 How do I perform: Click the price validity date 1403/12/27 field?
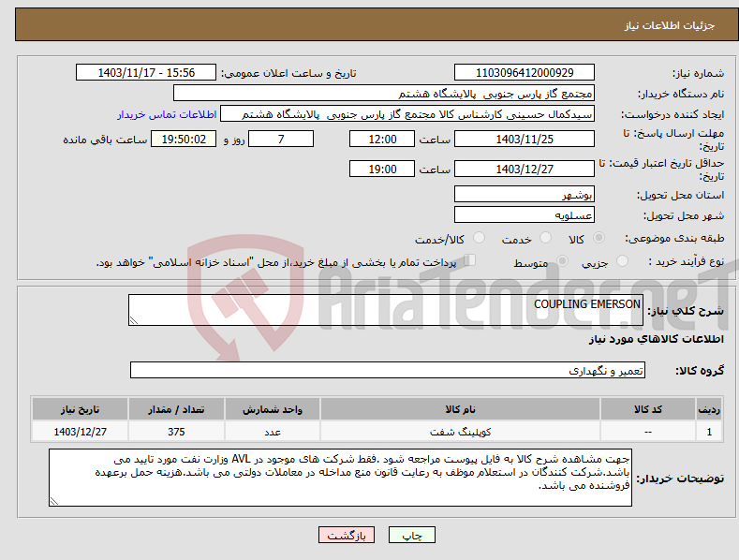525,169
